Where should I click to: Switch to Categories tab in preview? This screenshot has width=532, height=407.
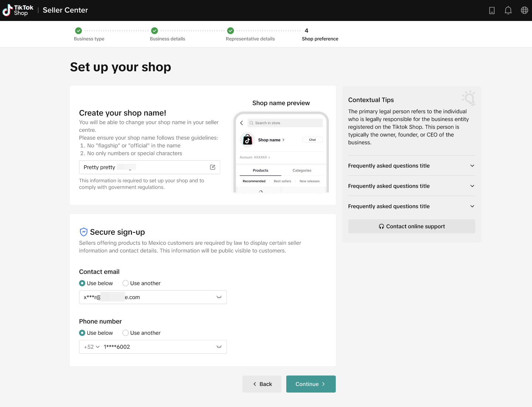click(x=302, y=170)
